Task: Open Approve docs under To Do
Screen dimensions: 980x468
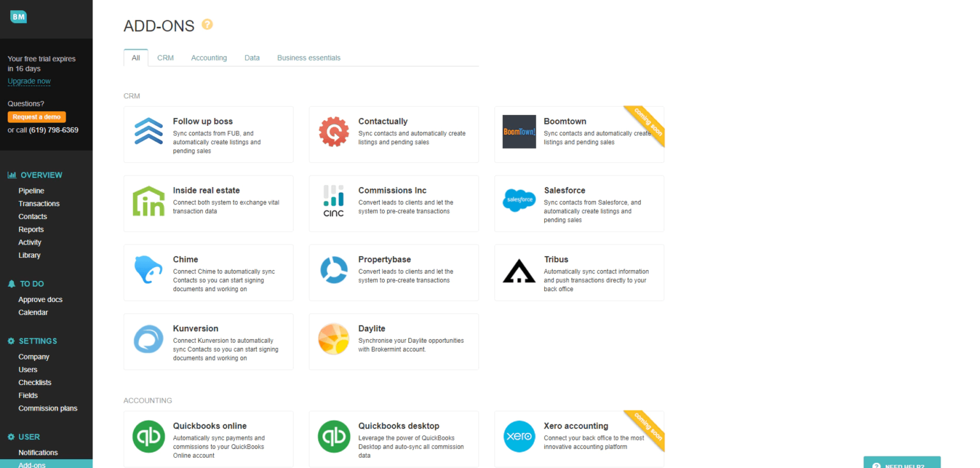Action: pos(40,299)
